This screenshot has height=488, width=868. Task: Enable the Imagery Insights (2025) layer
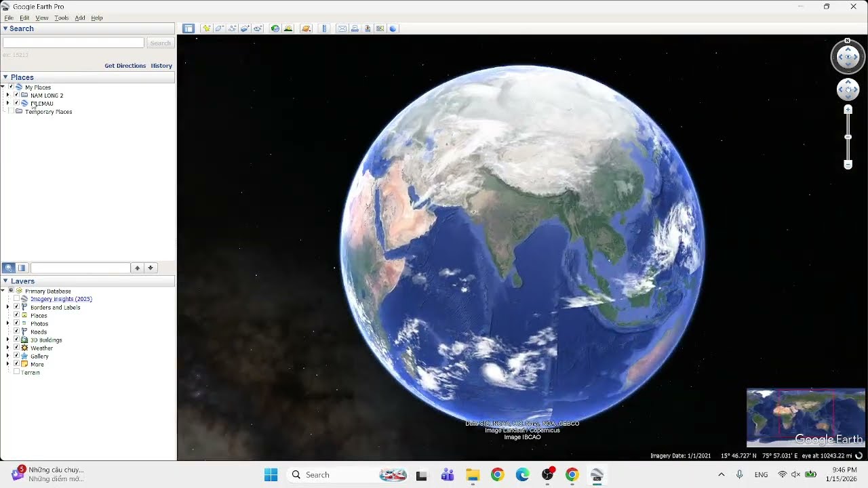[16, 299]
